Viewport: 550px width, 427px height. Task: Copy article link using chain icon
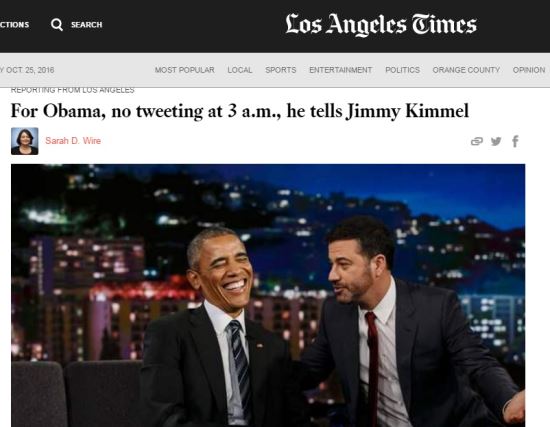[x=477, y=141]
